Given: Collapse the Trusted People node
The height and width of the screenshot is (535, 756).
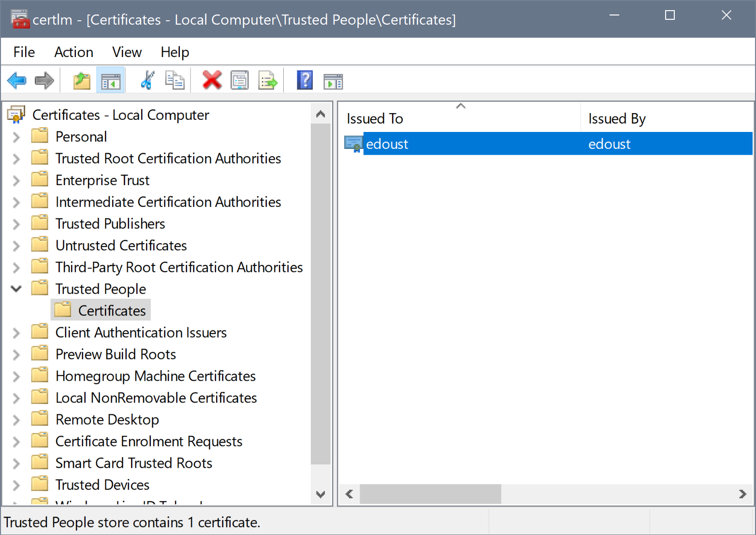Looking at the screenshot, I should (x=16, y=289).
